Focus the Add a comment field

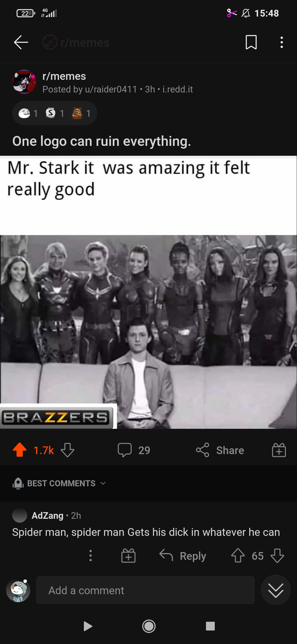(145, 590)
